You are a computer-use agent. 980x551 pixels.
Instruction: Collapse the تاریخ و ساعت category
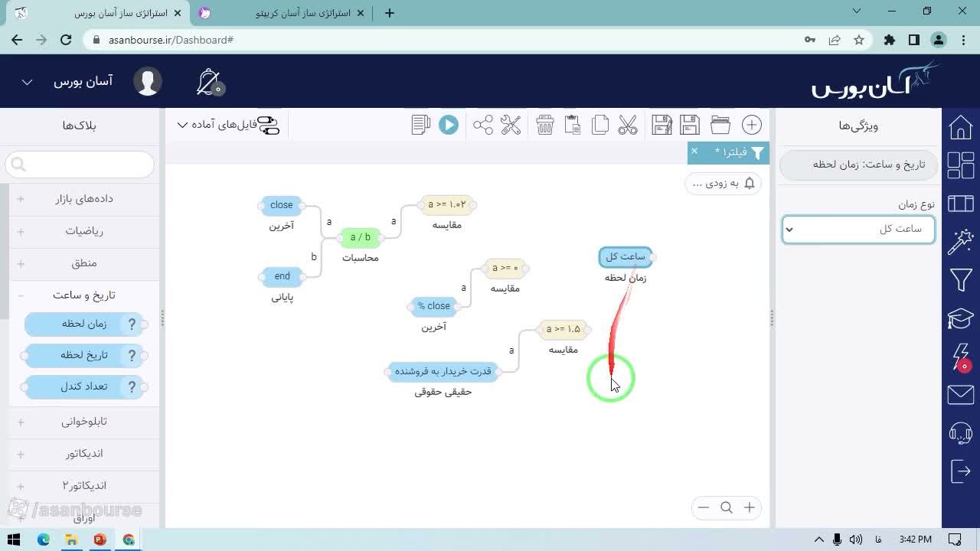84,295
